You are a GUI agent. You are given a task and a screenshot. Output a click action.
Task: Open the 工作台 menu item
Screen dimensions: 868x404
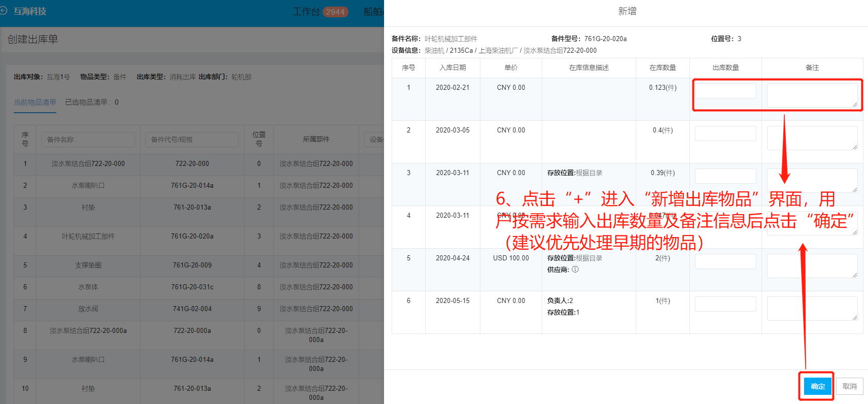click(x=306, y=12)
